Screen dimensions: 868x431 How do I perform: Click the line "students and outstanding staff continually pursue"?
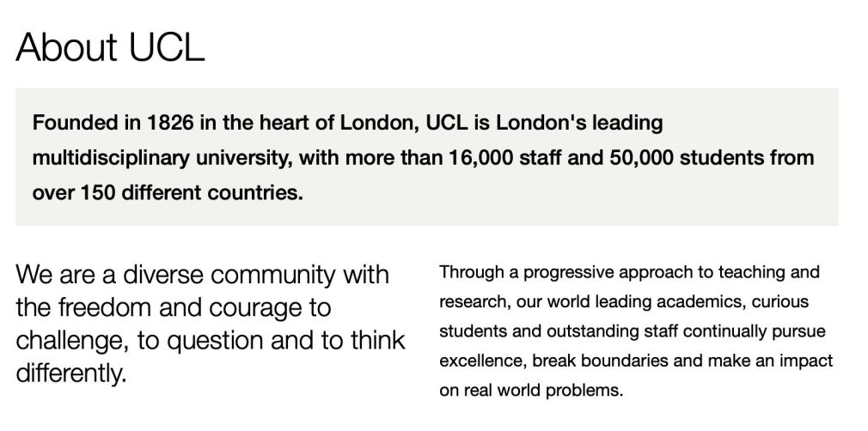click(x=633, y=331)
